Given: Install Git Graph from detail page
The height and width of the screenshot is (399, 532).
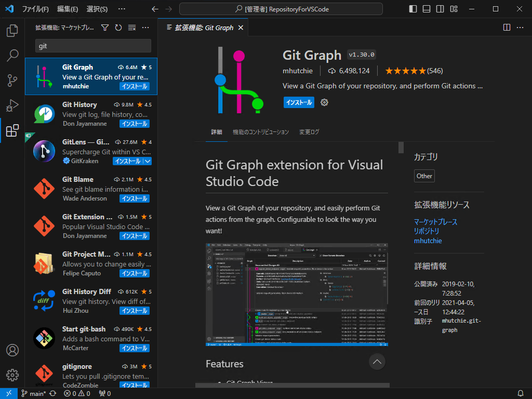Looking at the screenshot, I should [x=299, y=102].
